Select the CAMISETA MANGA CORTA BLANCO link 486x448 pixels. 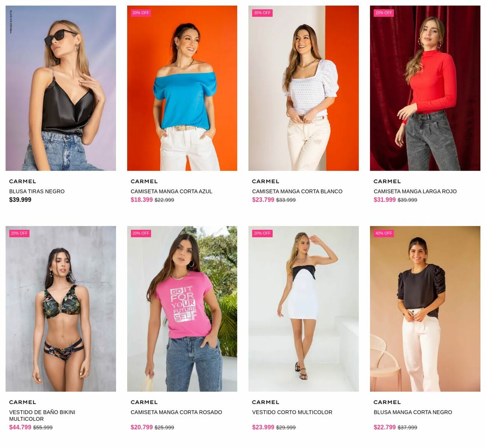(297, 191)
